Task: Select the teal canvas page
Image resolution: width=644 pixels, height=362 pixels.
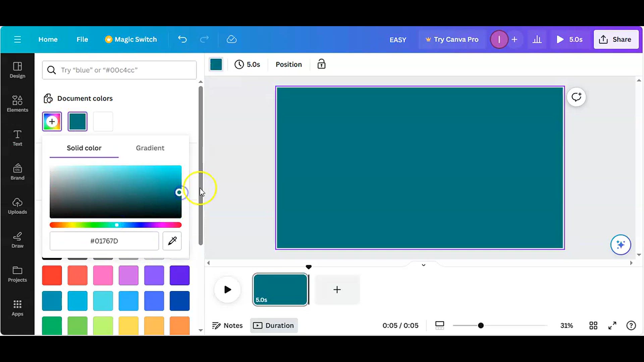Action: click(420, 168)
